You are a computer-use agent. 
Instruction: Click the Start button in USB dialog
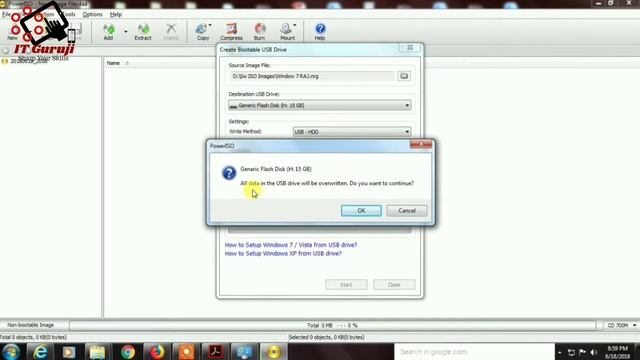pyautogui.click(x=346, y=284)
